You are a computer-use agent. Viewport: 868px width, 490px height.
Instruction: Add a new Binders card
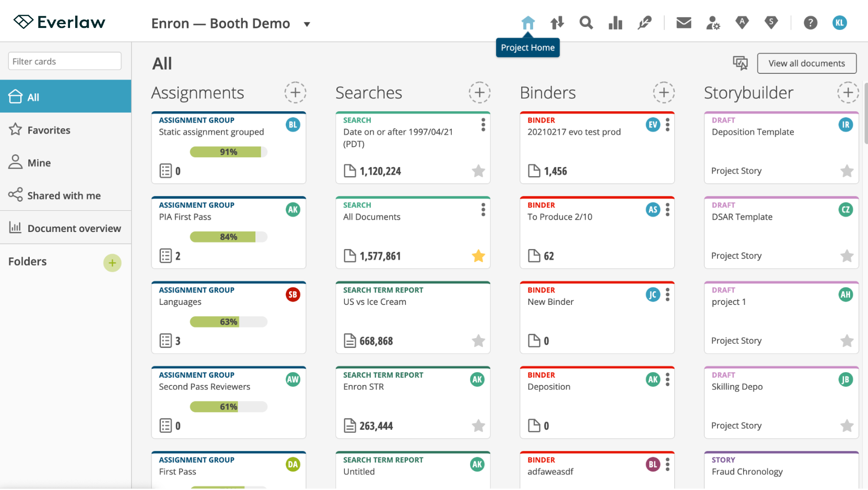coord(664,92)
